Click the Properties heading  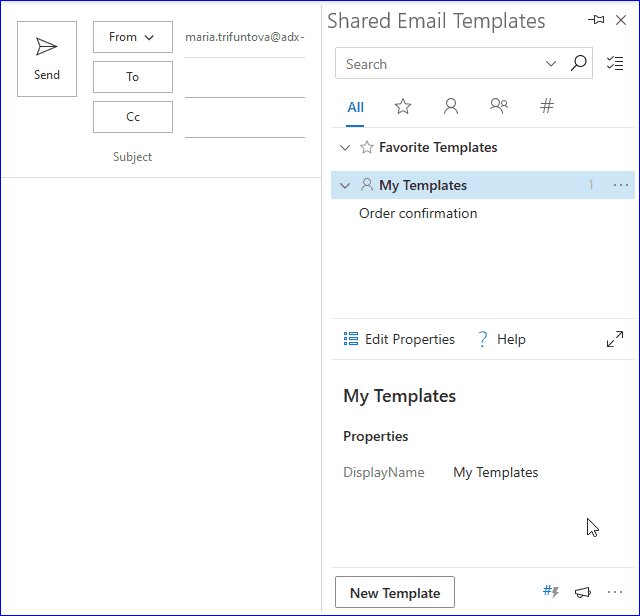tap(376, 436)
